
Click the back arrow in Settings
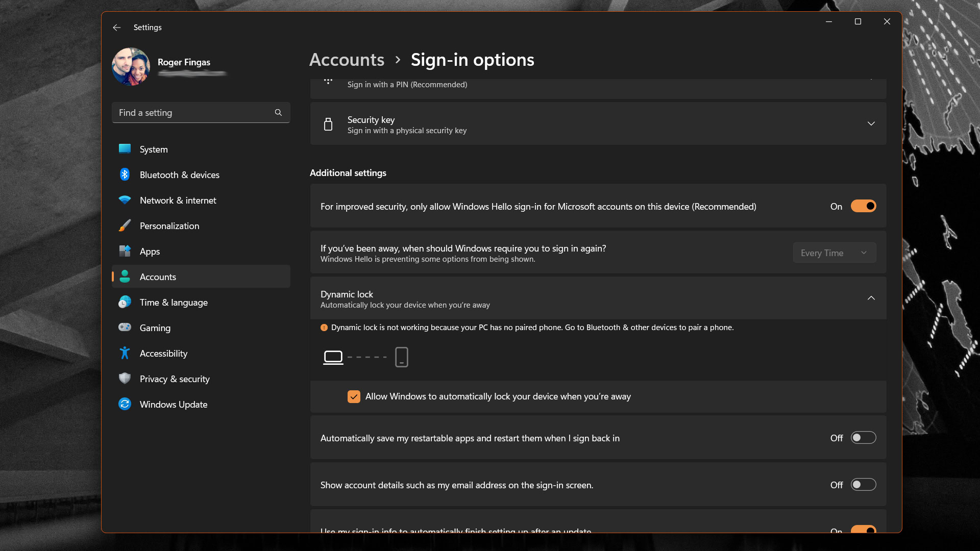coord(117,28)
